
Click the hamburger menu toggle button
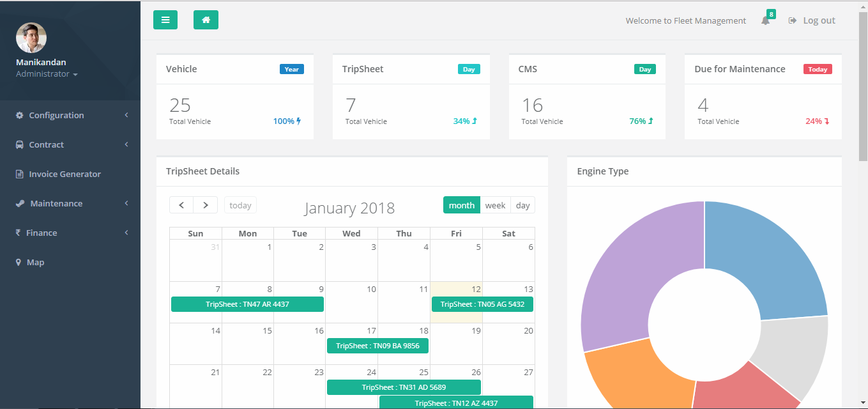point(165,20)
